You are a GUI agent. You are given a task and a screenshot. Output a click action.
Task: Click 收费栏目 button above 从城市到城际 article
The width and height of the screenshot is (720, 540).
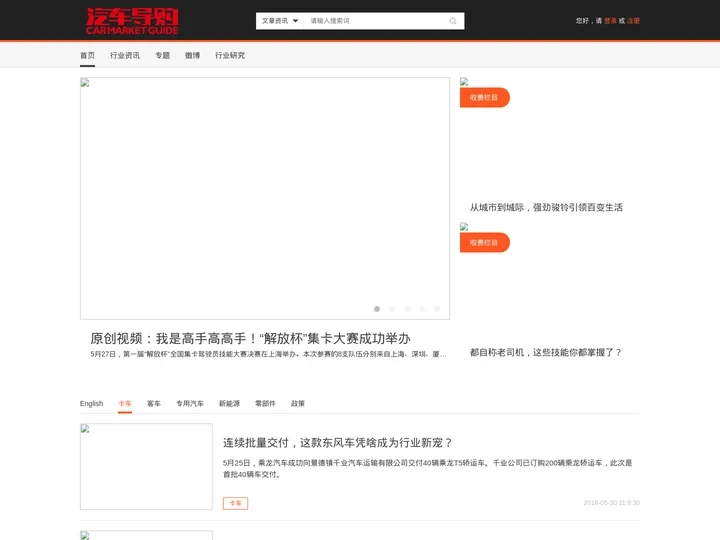484,97
